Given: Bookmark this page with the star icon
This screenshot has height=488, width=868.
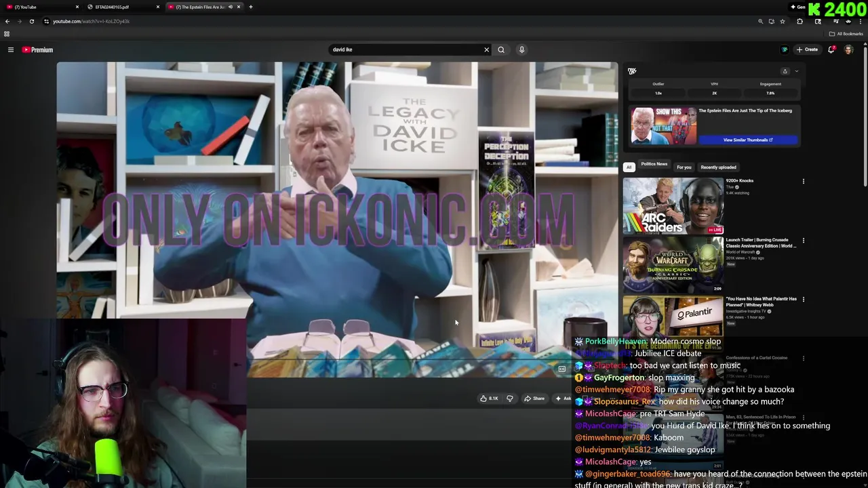Looking at the screenshot, I should [x=783, y=21].
